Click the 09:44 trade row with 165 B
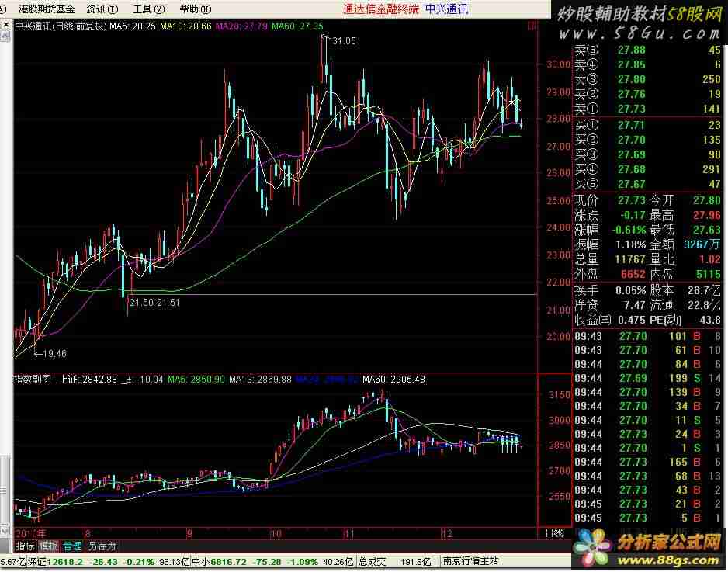Viewport: 728px width, 572px height. coord(648,462)
